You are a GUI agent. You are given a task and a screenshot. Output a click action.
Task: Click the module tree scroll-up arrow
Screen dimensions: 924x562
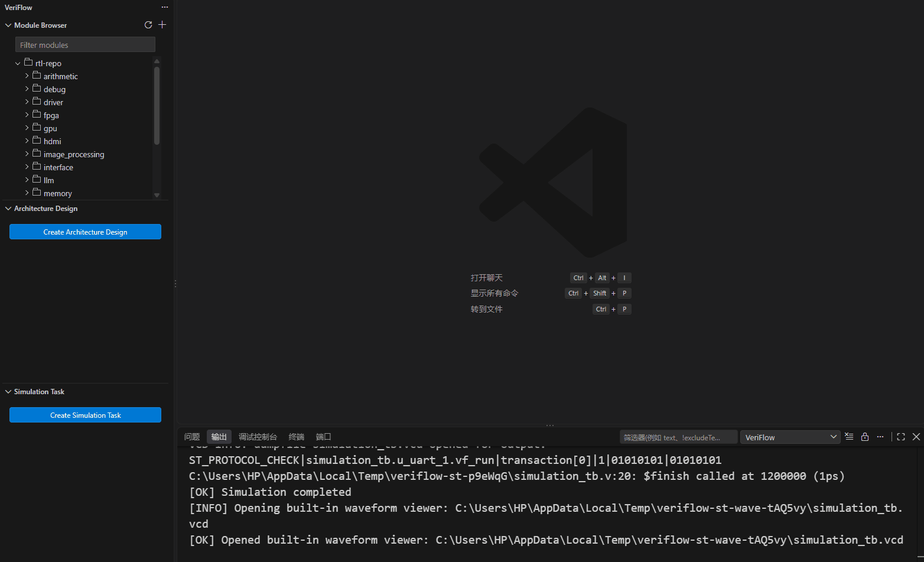click(x=157, y=61)
